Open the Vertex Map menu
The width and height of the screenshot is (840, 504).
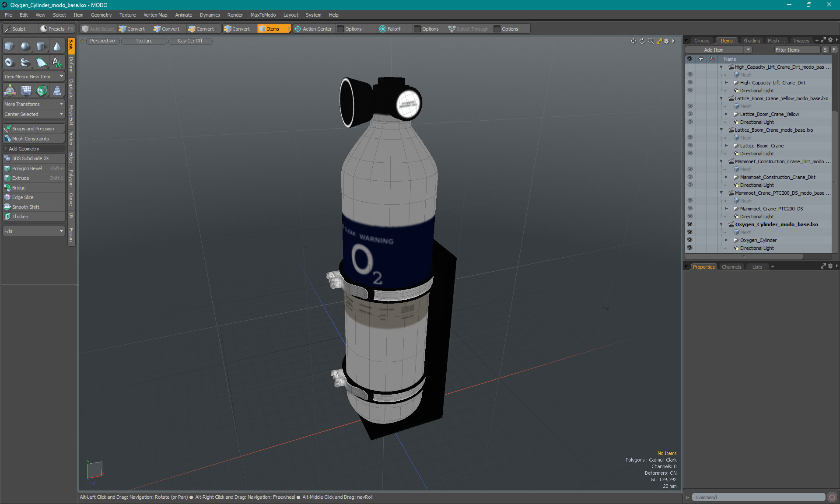pyautogui.click(x=155, y=15)
